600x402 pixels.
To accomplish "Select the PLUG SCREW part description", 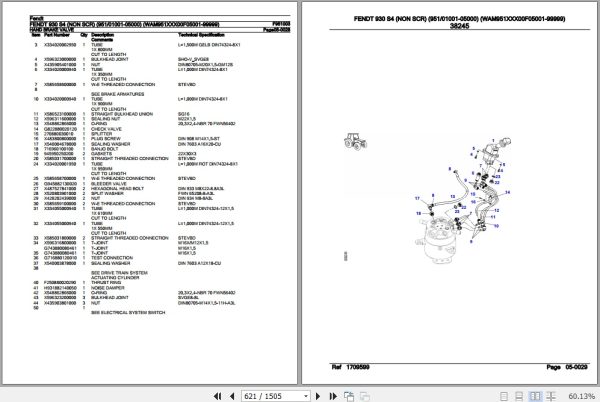I will [x=106, y=139].
